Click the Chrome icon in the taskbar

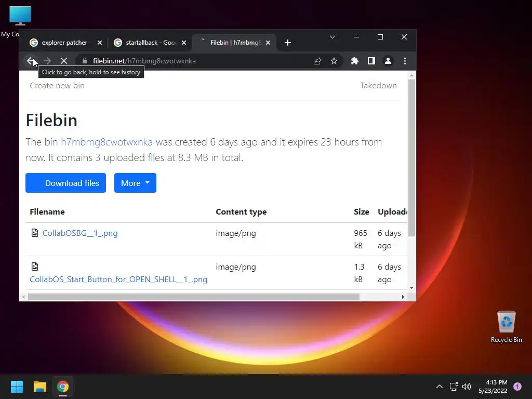(x=63, y=387)
